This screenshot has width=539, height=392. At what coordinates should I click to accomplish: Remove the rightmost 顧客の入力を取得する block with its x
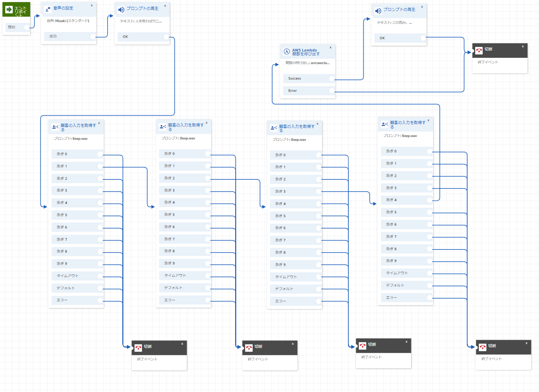428,120
